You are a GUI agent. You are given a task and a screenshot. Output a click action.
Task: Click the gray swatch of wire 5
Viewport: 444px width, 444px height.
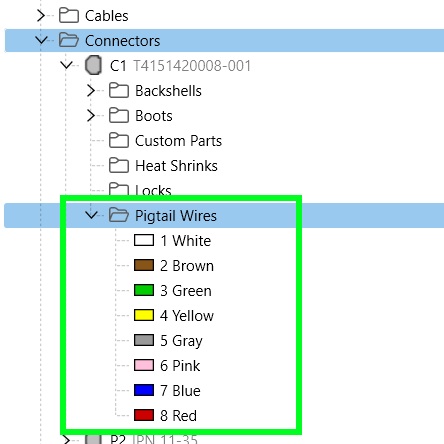144,340
